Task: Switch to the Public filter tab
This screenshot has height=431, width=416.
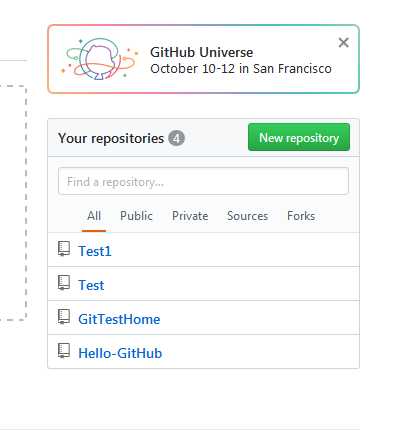Action: [x=136, y=216]
